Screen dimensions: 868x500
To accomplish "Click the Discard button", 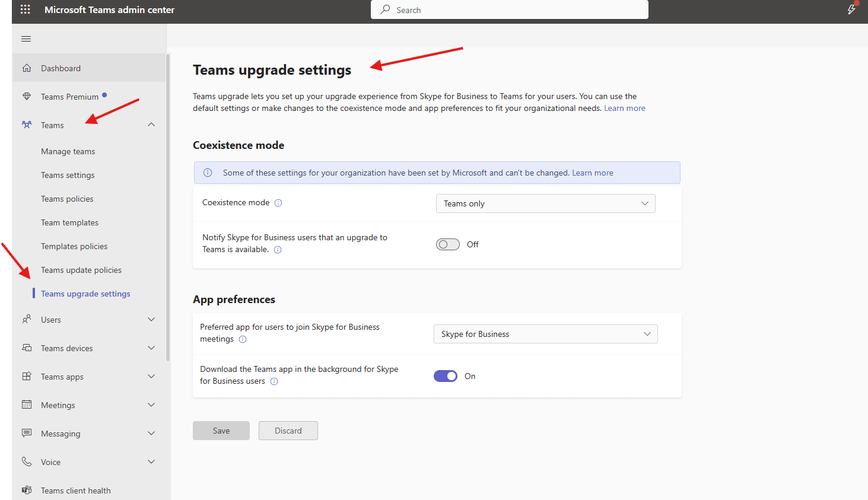I will click(x=288, y=431).
